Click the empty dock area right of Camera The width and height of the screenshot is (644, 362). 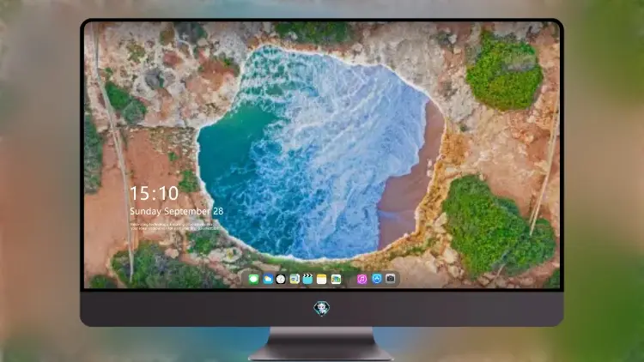398,279
